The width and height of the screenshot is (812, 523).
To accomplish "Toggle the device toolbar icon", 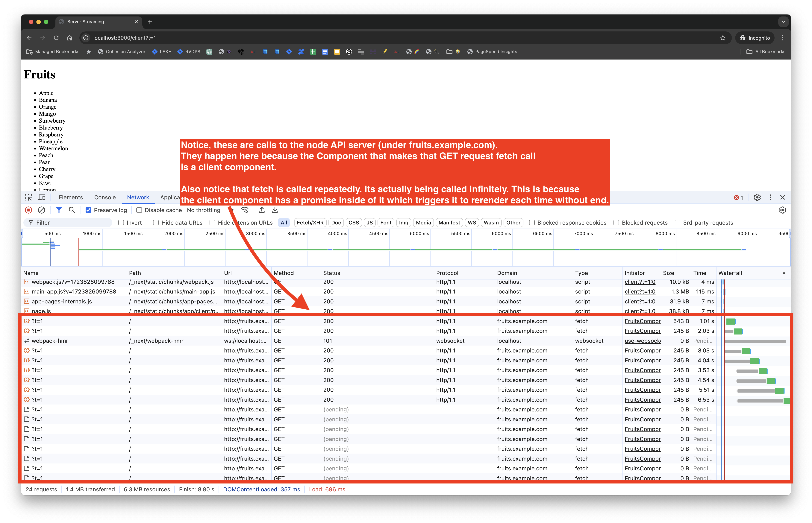I will 42,197.
